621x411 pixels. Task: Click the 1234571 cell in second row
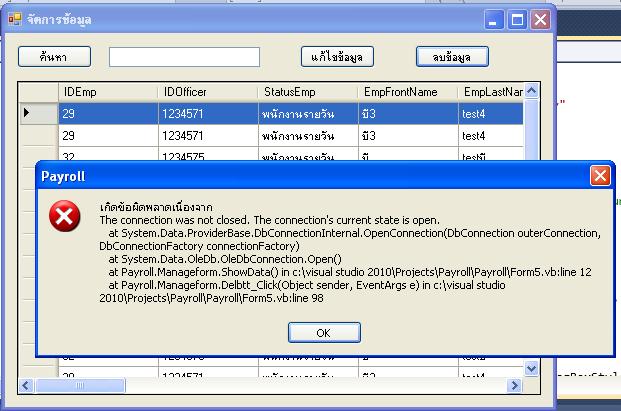point(208,136)
